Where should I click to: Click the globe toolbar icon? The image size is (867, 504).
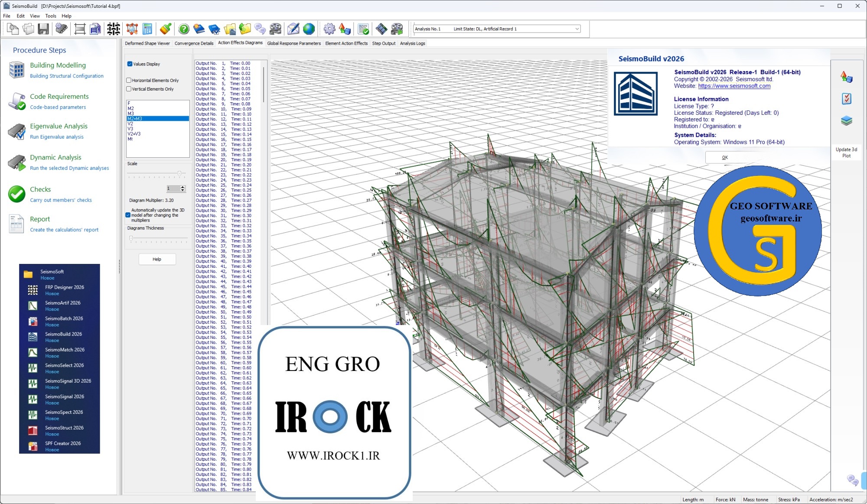pyautogui.click(x=309, y=29)
